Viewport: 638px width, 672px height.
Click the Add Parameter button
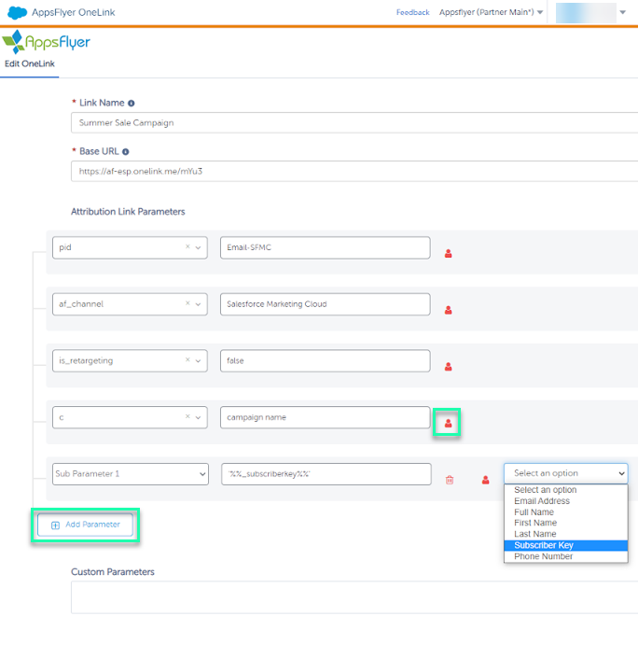click(x=86, y=525)
